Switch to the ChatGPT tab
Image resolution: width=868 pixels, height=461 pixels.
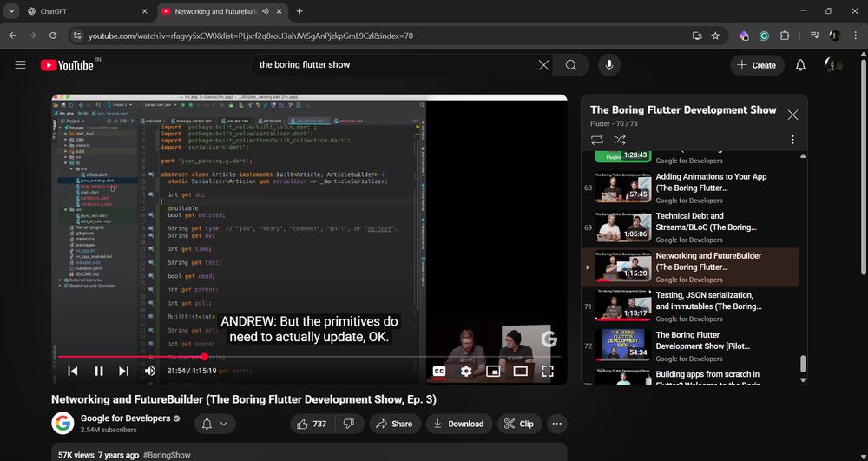[88, 11]
